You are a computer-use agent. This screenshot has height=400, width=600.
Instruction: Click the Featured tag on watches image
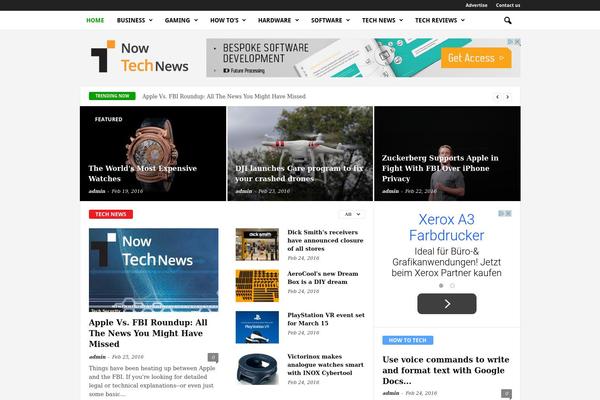tap(109, 119)
